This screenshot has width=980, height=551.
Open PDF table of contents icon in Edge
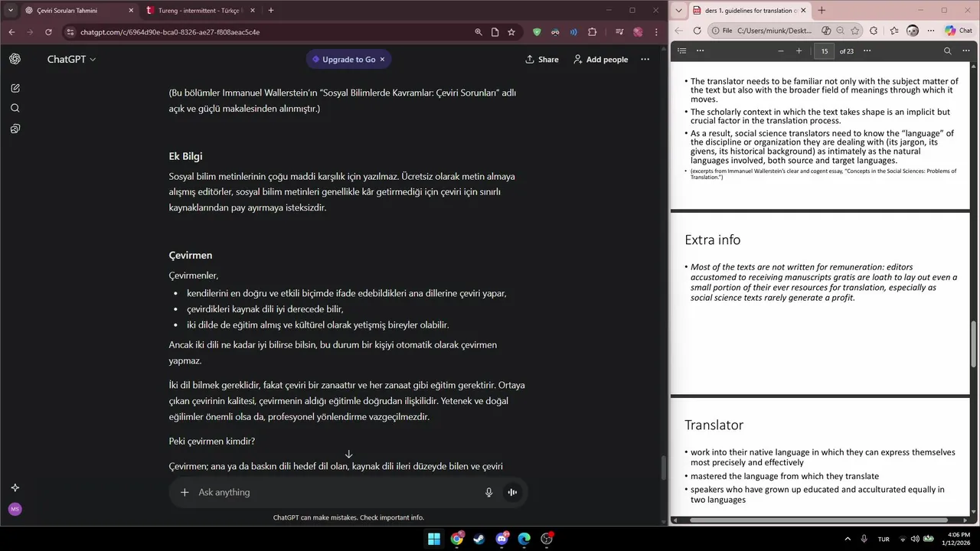tap(682, 51)
